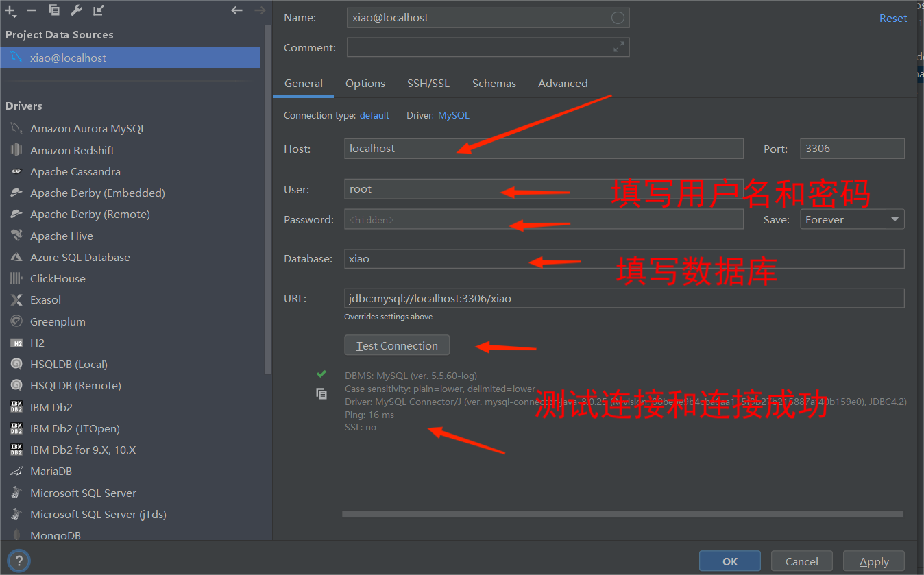This screenshot has width=924, height=575.
Task: Click the drivers list vertical scrollbar
Action: 268,199
